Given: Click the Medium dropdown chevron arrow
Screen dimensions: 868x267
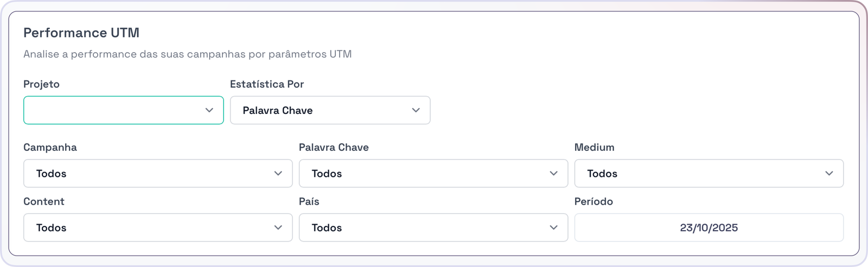Looking at the screenshot, I should (829, 174).
